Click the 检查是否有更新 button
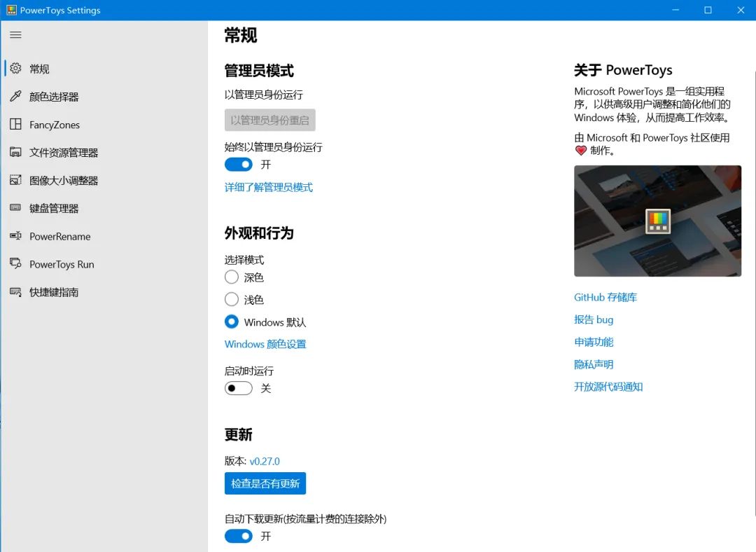 point(265,483)
